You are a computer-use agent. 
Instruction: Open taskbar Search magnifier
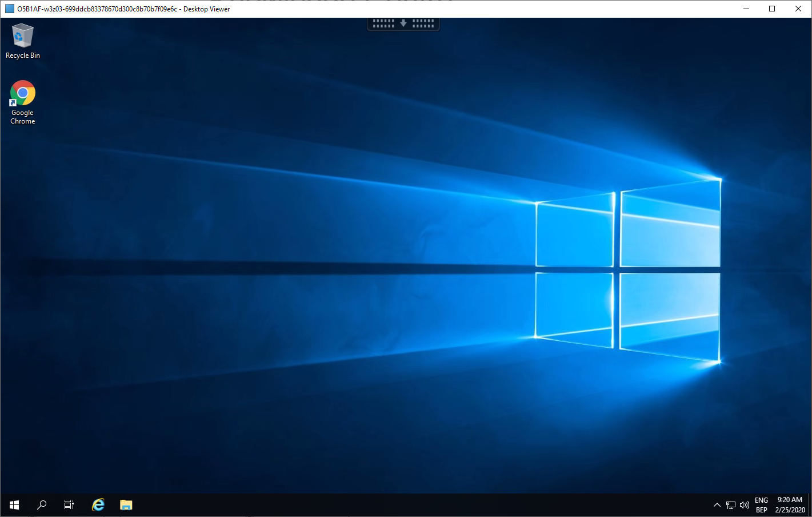tap(42, 505)
